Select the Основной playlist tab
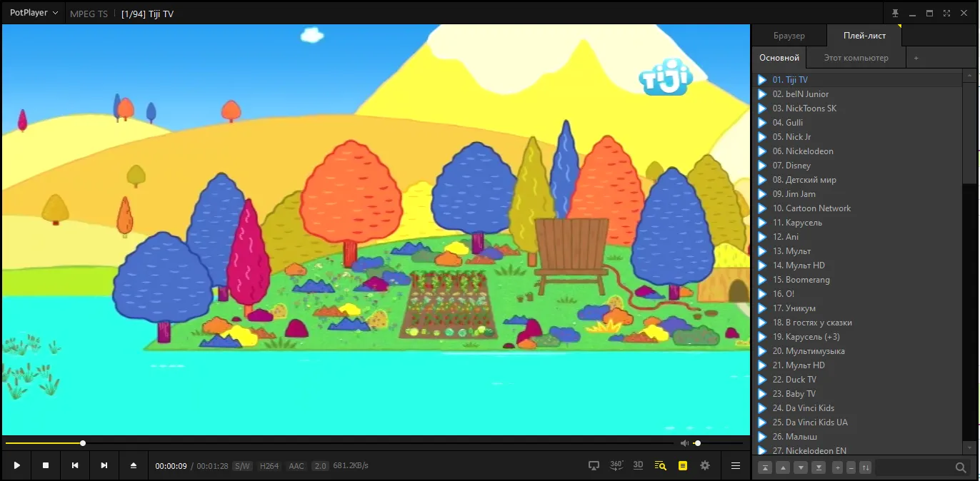 (x=779, y=58)
